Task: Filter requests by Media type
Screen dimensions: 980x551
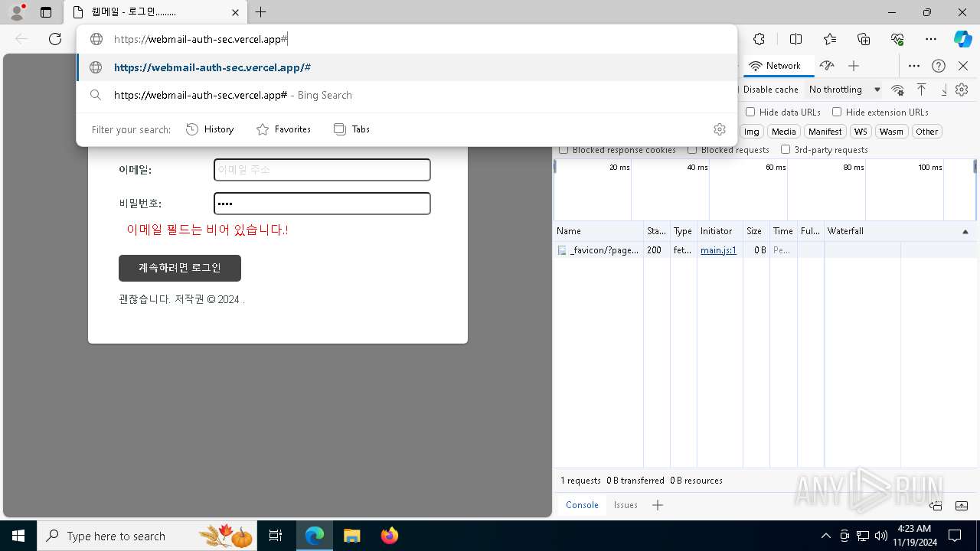Action: pos(783,132)
